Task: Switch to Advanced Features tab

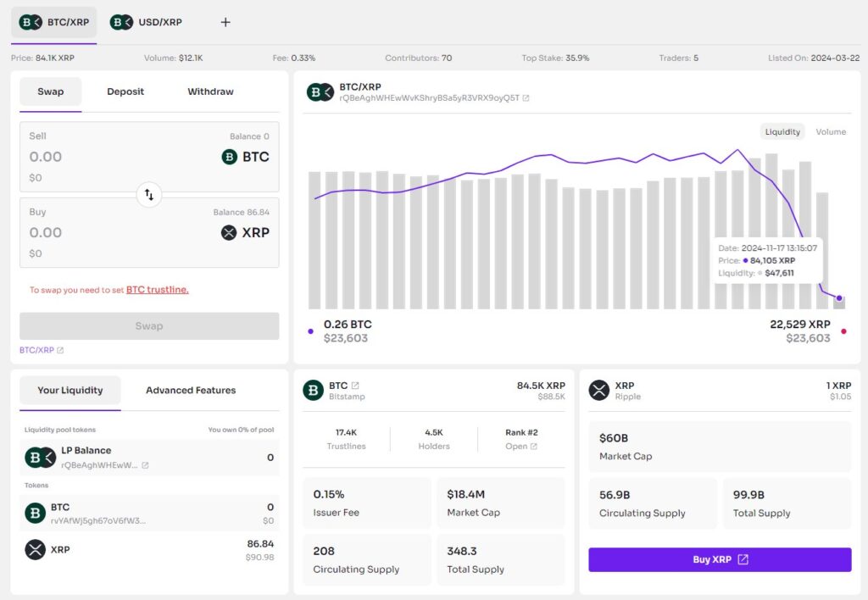Action: 189,391
